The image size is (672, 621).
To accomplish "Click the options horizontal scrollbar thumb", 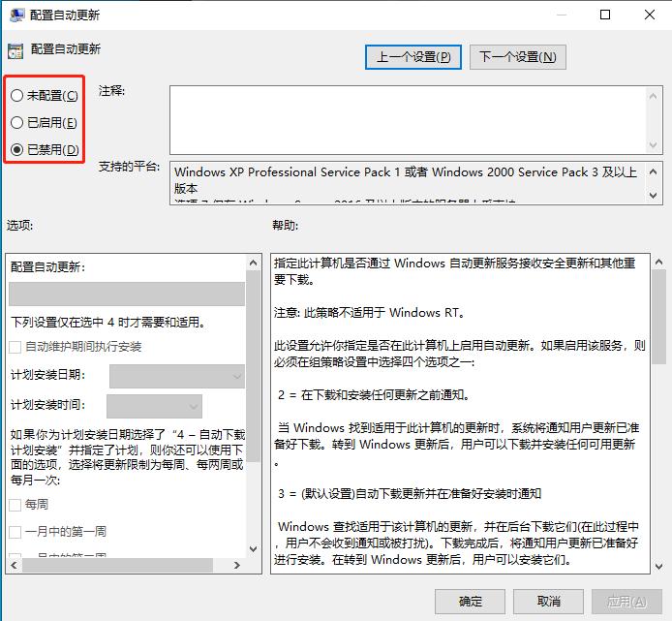I will tap(117, 565).
